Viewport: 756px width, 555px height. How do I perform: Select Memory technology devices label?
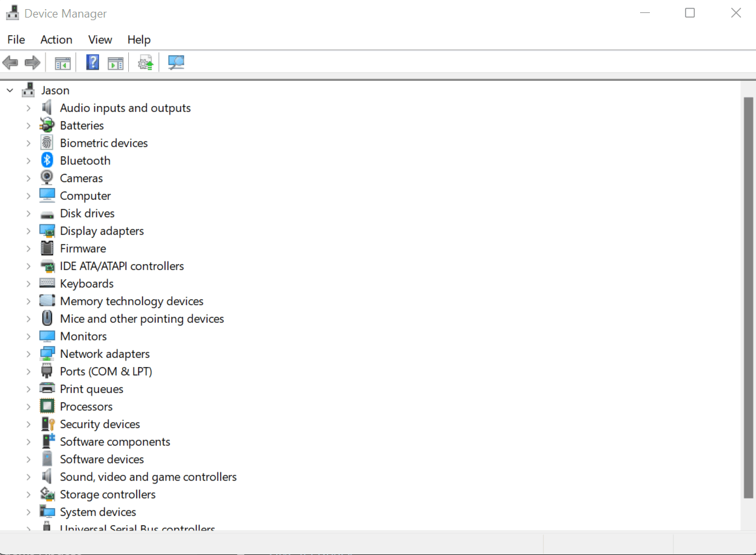point(132,302)
